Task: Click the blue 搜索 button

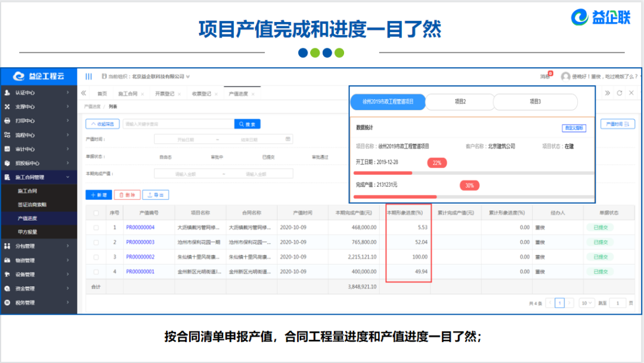Action: [247, 124]
